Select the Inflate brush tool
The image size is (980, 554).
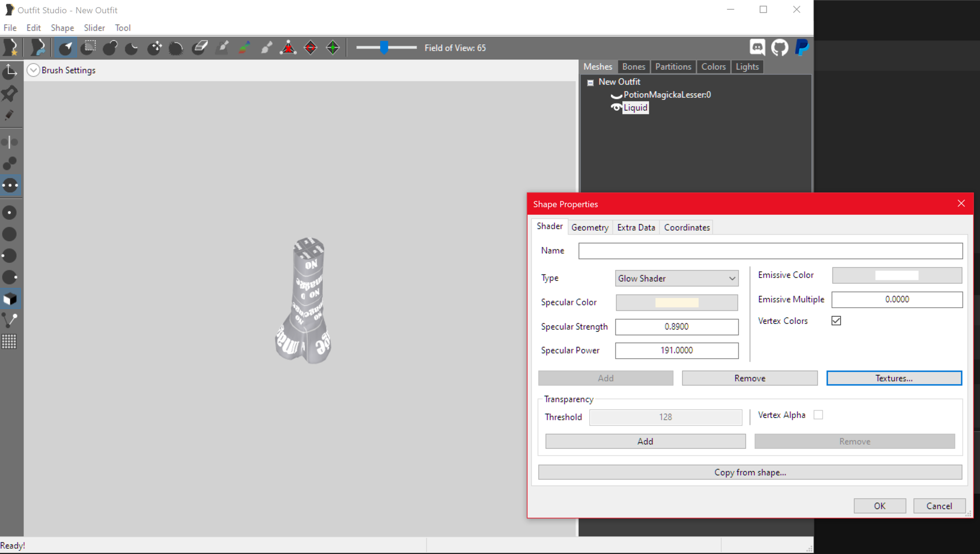click(110, 47)
